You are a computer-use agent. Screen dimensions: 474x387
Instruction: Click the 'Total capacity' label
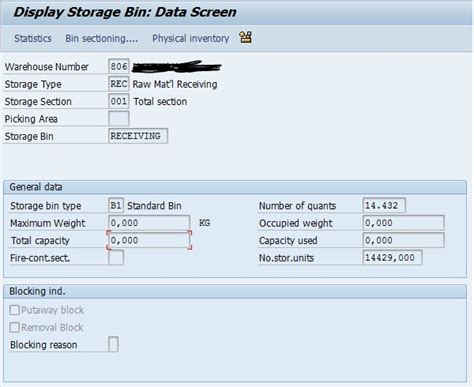40,241
